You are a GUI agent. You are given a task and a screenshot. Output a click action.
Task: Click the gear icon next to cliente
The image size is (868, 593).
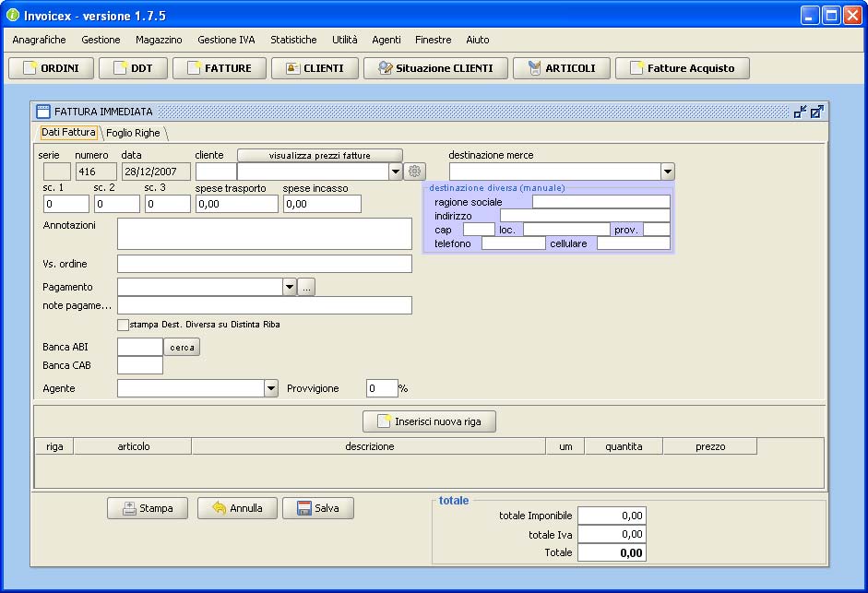(414, 172)
